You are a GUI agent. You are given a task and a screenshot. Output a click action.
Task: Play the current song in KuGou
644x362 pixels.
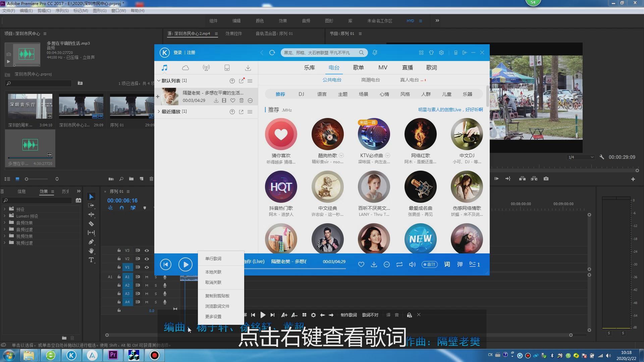(185, 264)
